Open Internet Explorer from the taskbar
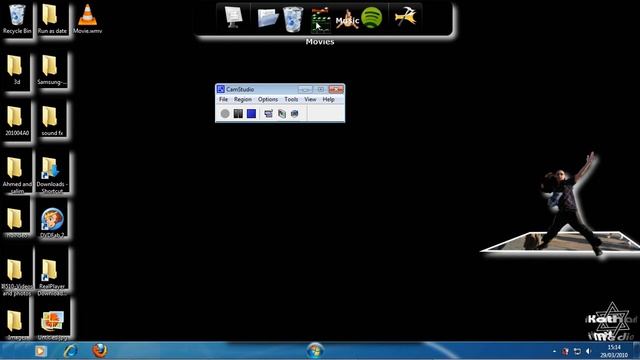This screenshot has height=360, width=640. point(71,351)
